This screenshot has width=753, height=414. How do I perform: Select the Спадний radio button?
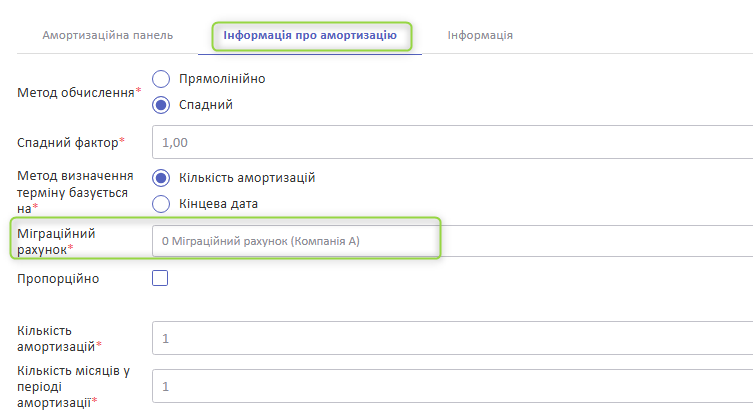coord(161,105)
